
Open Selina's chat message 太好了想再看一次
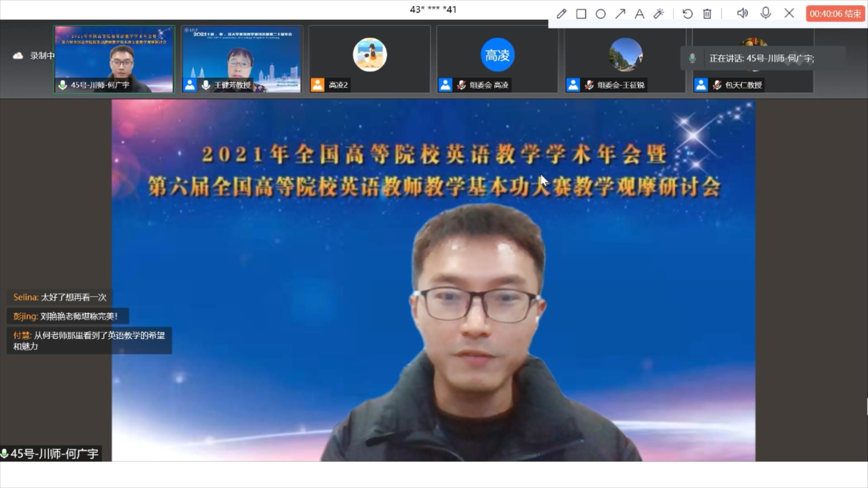point(60,297)
